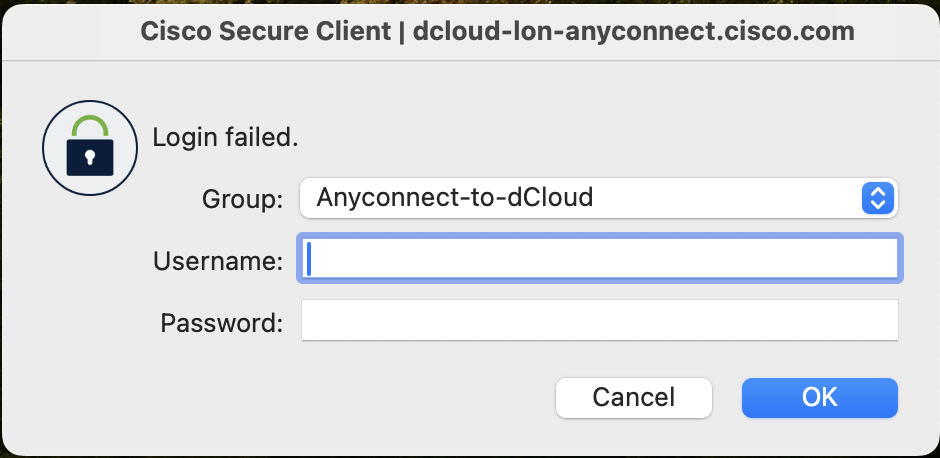This screenshot has height=458, width=940.
Task: Click the dcloud-lon-anyconnect.cisco.com hostname in title
Action: click(634, 32)
